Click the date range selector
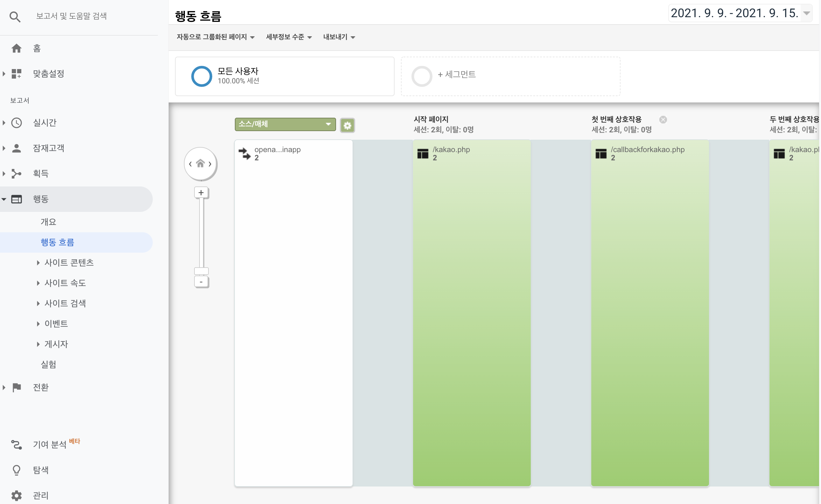The image size is (821, 504). [740, 13]
